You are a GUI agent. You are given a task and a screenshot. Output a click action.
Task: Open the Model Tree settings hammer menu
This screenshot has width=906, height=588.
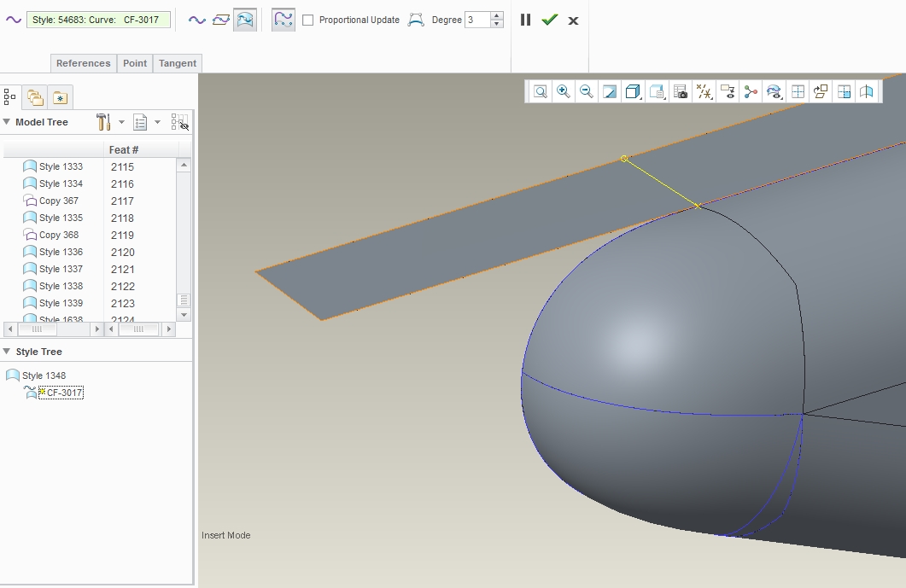click(103, 122)
